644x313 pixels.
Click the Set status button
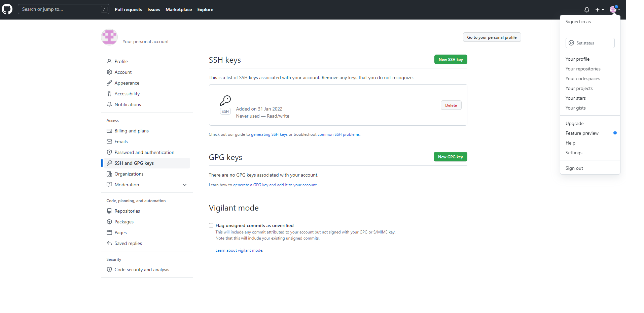point(590,43)
